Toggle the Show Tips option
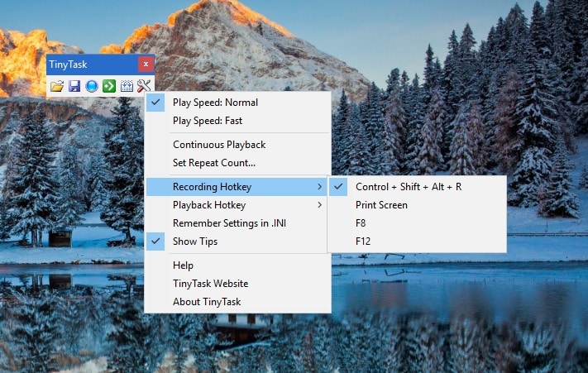 (194, 241)
